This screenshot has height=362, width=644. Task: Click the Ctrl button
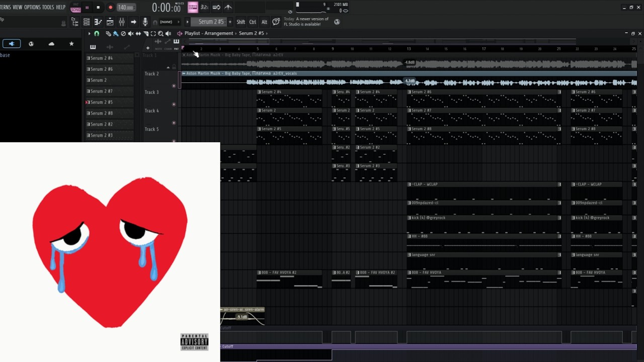point(253,22)
